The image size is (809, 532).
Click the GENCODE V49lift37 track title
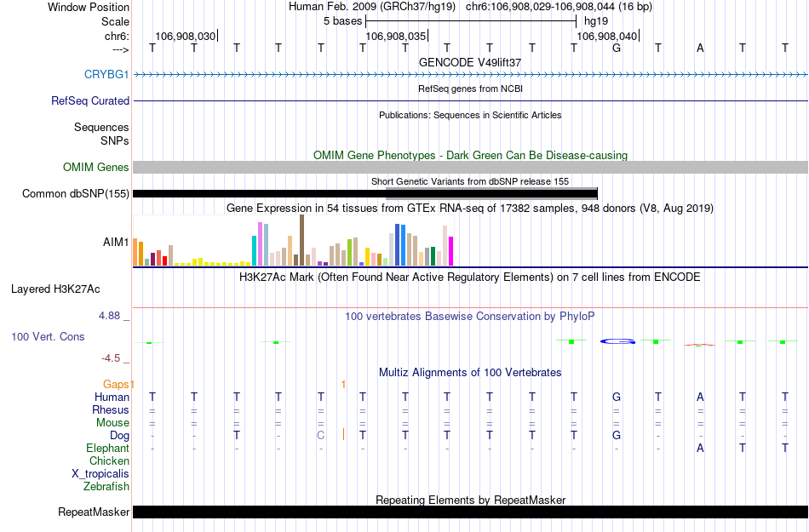(470, 62)
